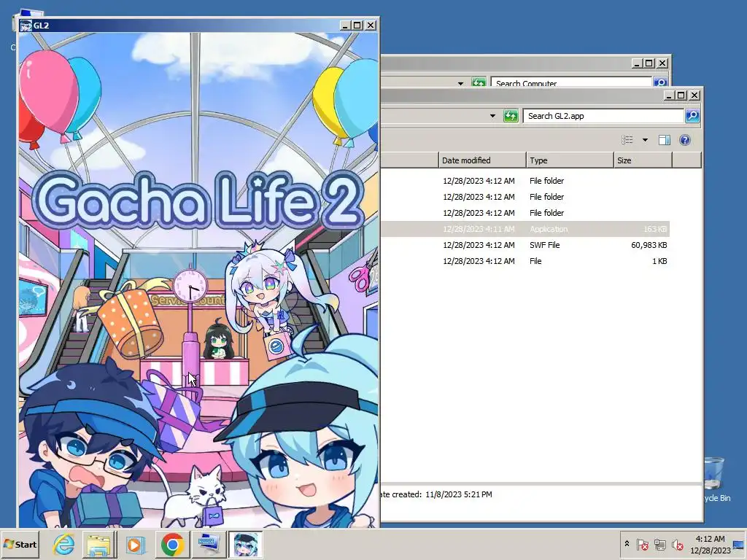Select the Recycle Bin desktop icon
Screen dimensions: 747x560
714,478
